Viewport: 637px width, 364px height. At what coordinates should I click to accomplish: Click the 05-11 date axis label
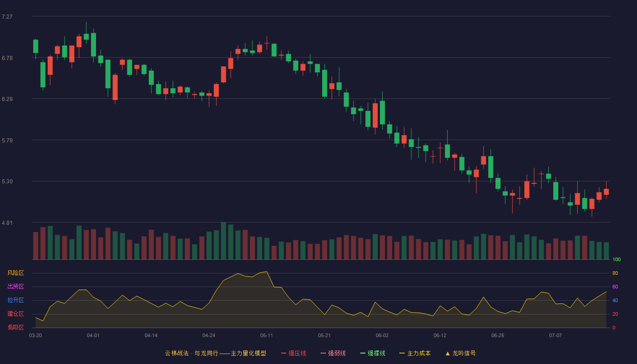[x=267, y=335]
